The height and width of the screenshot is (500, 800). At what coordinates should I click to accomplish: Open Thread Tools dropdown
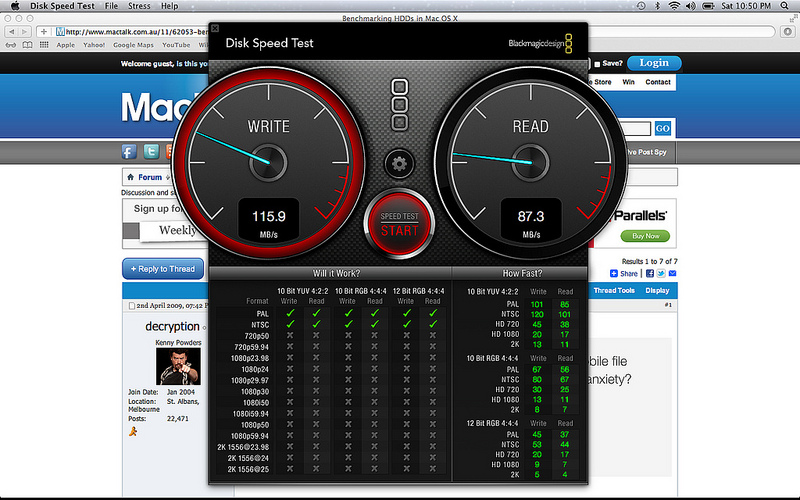point(614,290)
